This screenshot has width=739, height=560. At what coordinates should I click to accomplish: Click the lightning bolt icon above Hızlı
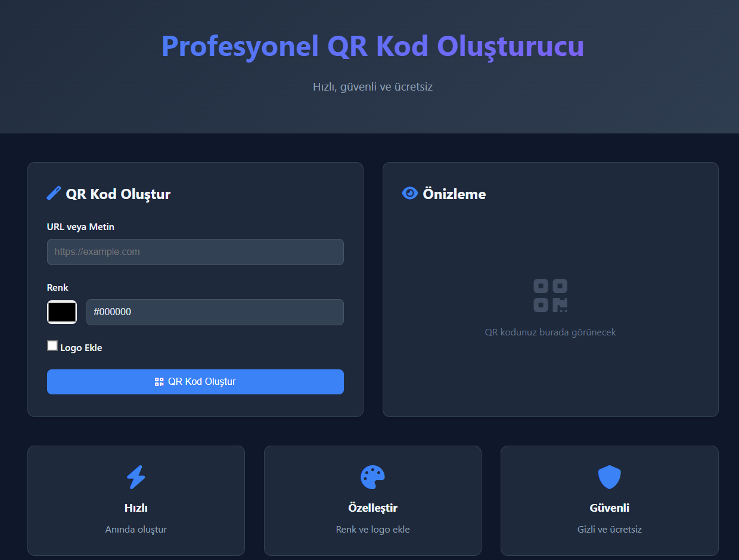pyautogui.click(x=136, y=477)
